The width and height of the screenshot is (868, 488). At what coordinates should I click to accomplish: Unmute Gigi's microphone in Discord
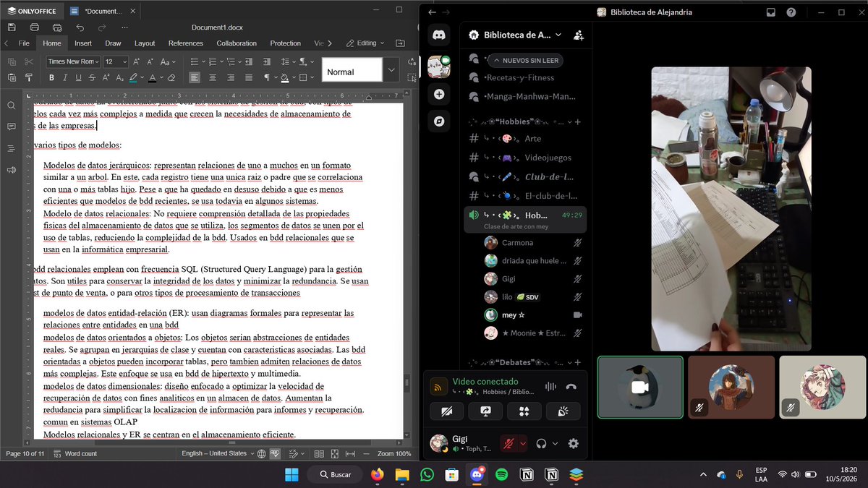[509, 443]
